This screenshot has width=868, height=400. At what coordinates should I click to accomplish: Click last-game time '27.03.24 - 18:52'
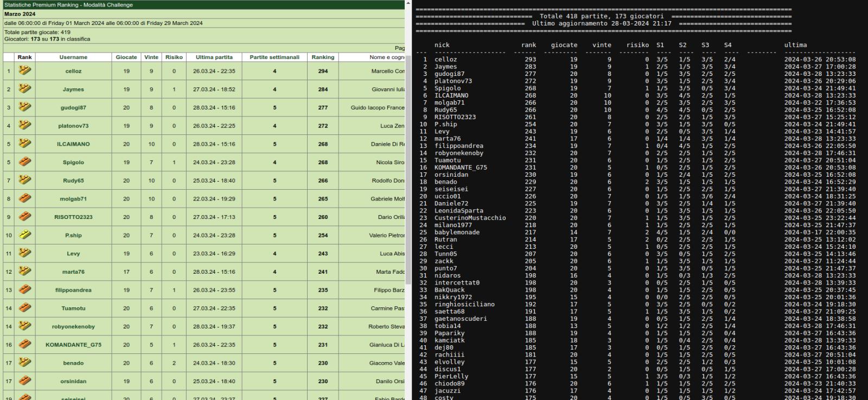(x=214, y=89)
